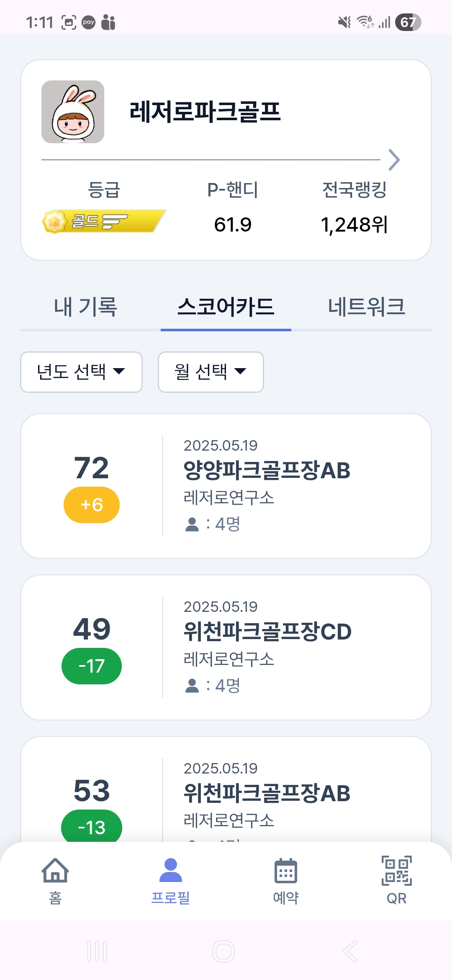Open the 월 선택 month dropdown

click(x=211, y=372)
